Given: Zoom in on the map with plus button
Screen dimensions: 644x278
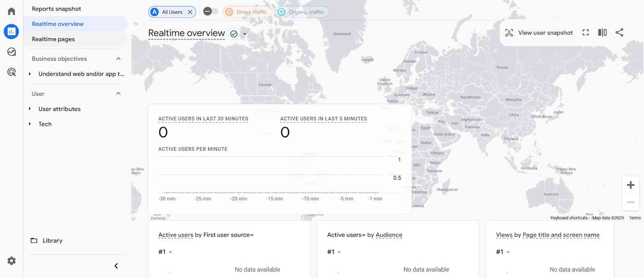Looking at the screenshot, I should click(631, 185).
